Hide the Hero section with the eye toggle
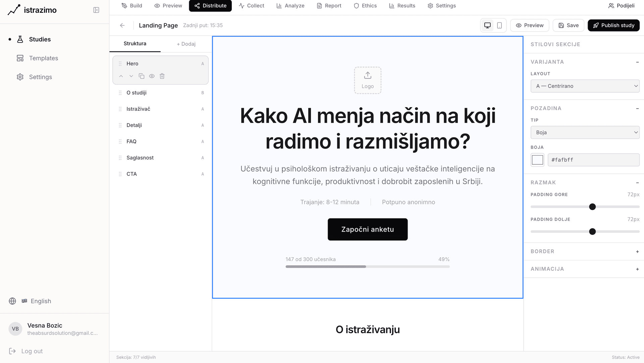Image resolution: width=644 pixels, height=363 pixels. 152,76
